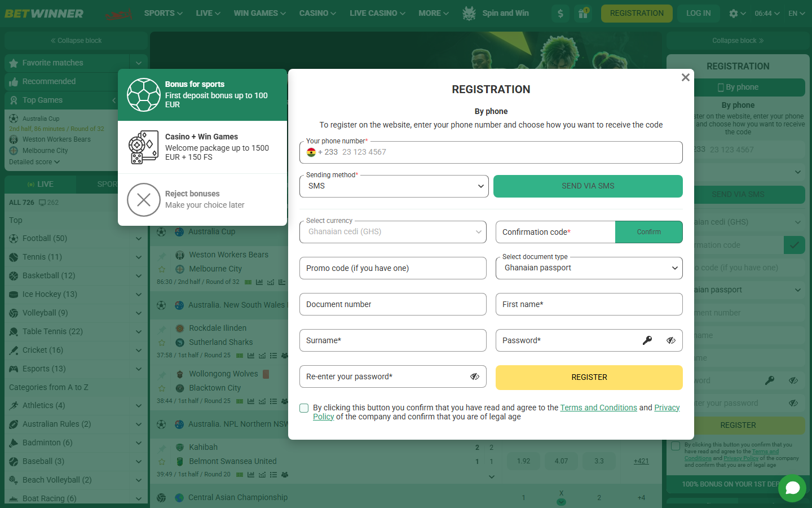Image resolution: width=812 pixels, height=508 pixels.
Task: Click the Top Games icon
Action: pyautogui.click(x=14, y=100)
